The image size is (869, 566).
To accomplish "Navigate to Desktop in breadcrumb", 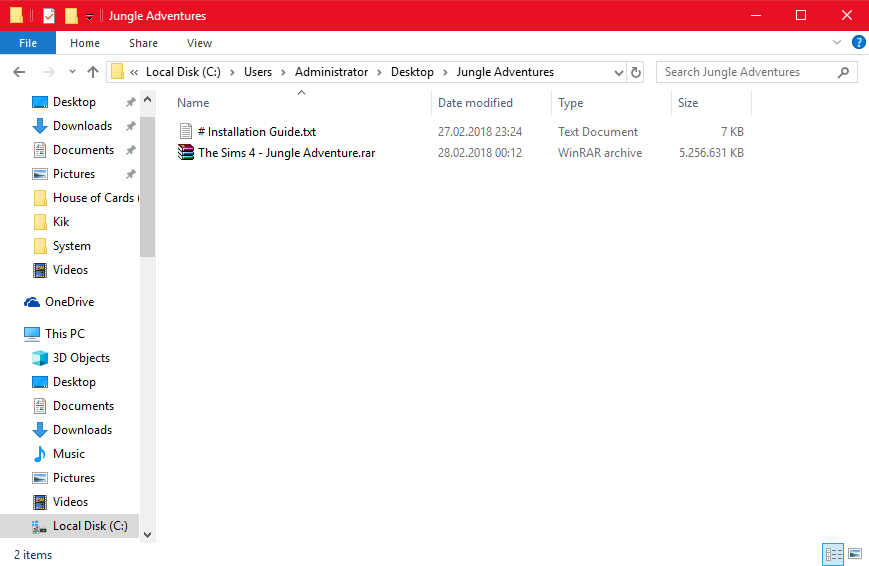I will (412, 72).
